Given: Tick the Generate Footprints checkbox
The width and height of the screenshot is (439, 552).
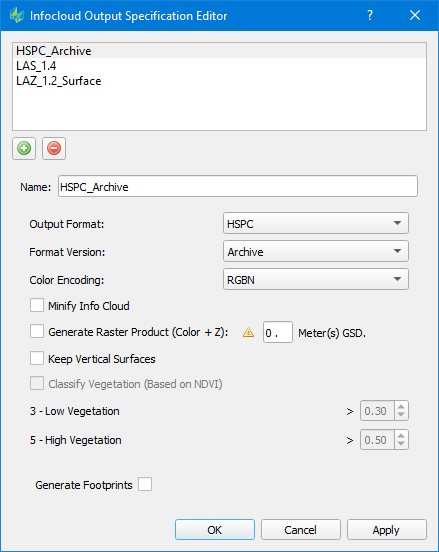Looking at the screenshot, I should (145, 484).
